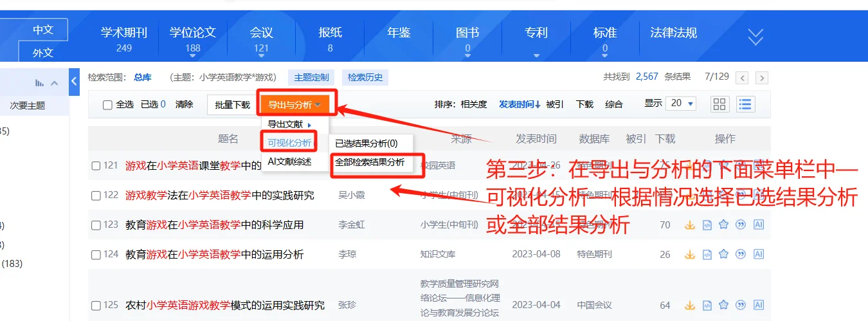This screenshot has height=321, width=868.
Task: Collapse the sidebar section chevron-up
Action: 55,83
